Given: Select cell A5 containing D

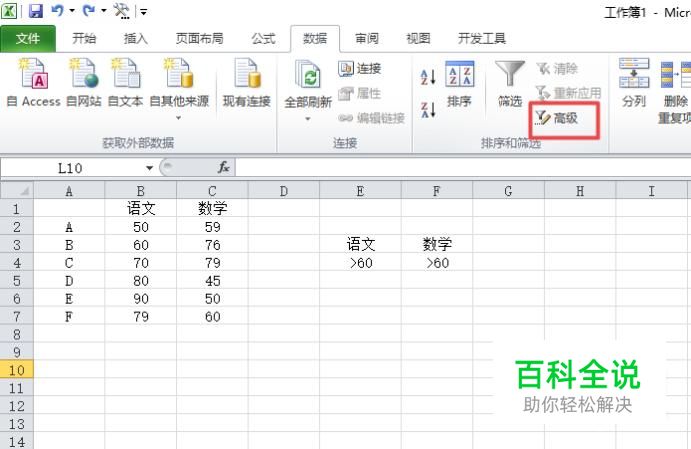Looking at the screenshot, I should [69, 280].
